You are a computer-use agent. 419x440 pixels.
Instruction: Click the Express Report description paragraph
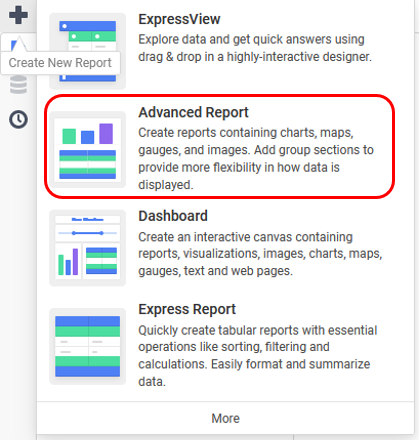tap(258, 356)
